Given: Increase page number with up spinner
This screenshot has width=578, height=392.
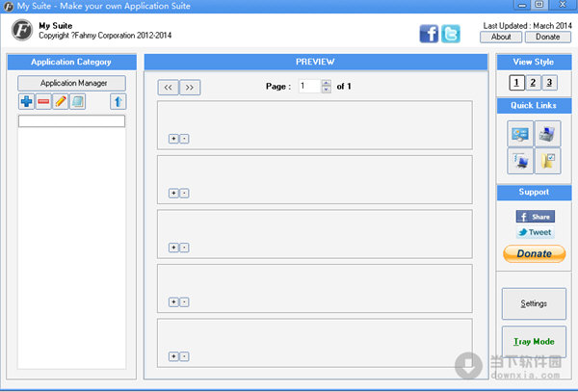Looking at the screenshot, I should coord(327,83).
